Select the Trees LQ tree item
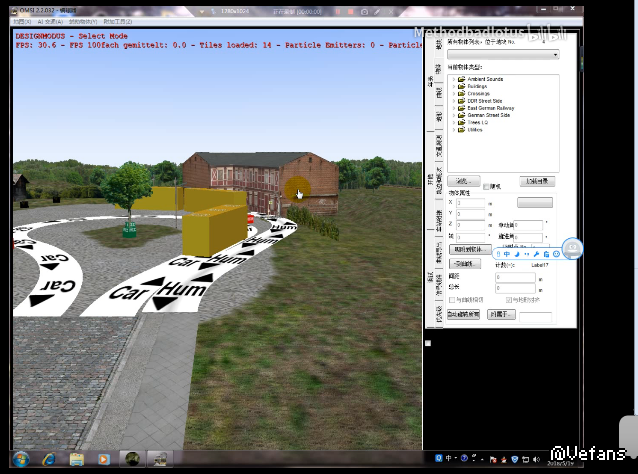The image size is (638, 474). [479, 124]
